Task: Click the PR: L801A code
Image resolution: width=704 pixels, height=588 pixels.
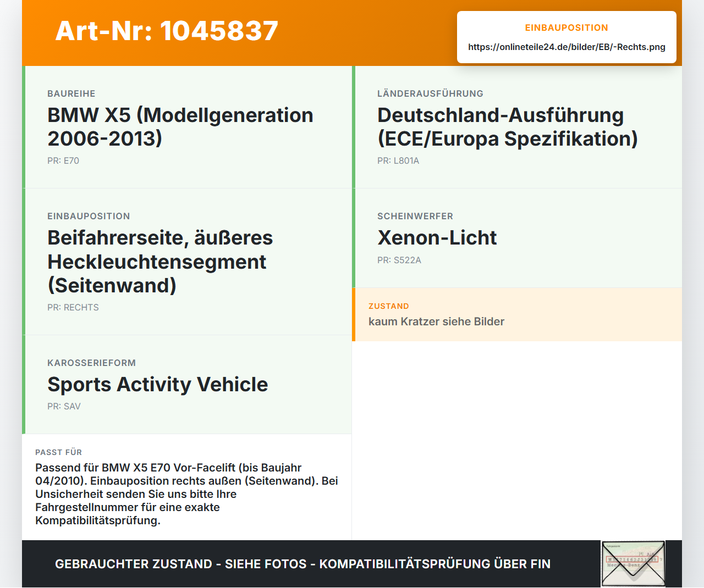Action: 398,161
